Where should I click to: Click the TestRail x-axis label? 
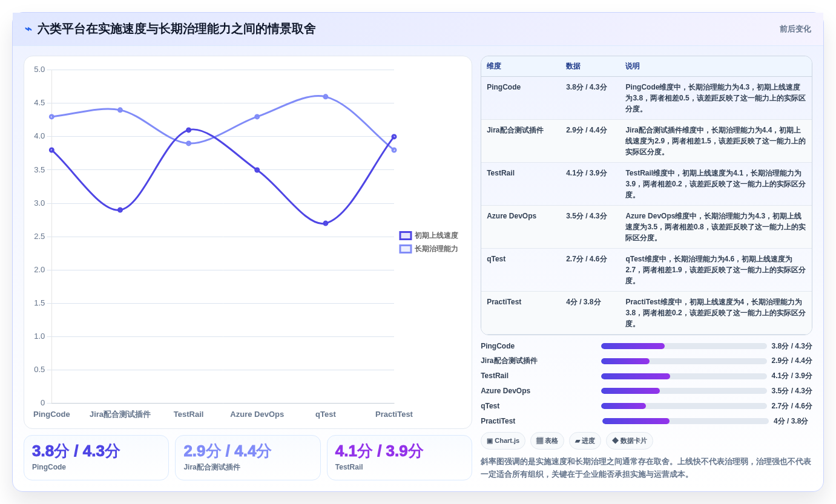(189, 414)
